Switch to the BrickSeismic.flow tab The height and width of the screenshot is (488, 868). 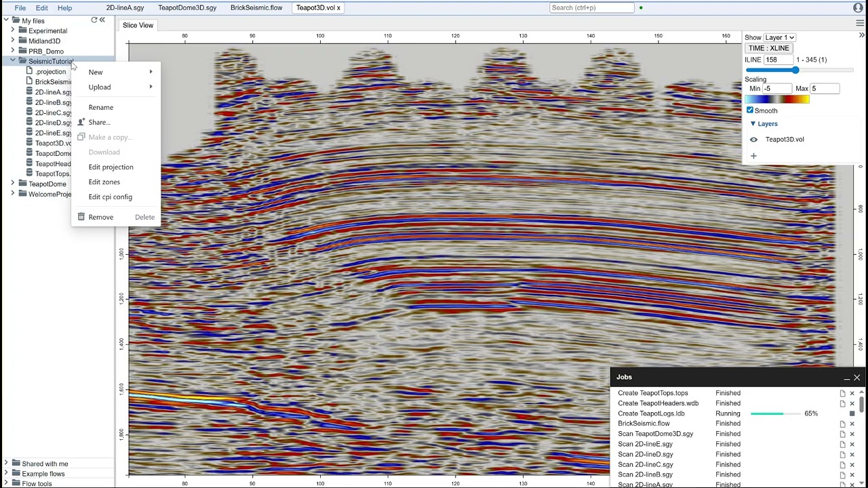click(x=256, y=8)
